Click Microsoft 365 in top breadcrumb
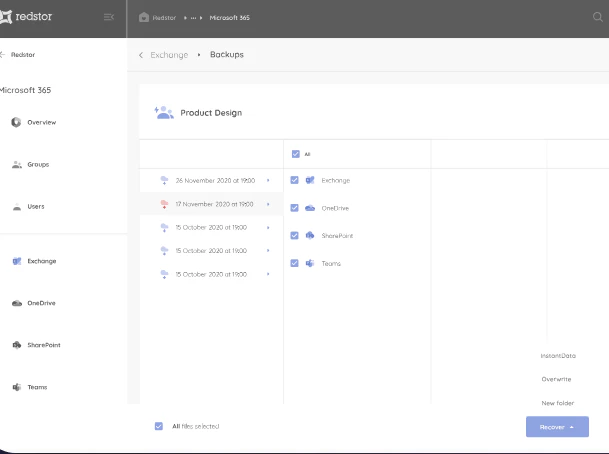This screenshot has height=454, width=609. 230,18
